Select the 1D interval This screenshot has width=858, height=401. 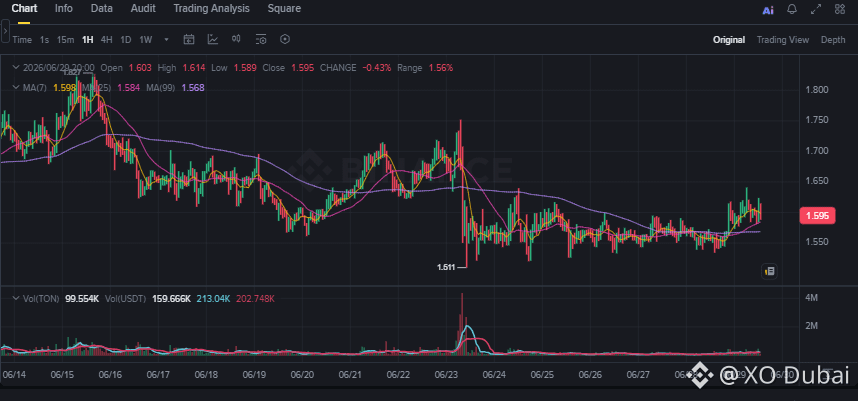coord(126,40)
